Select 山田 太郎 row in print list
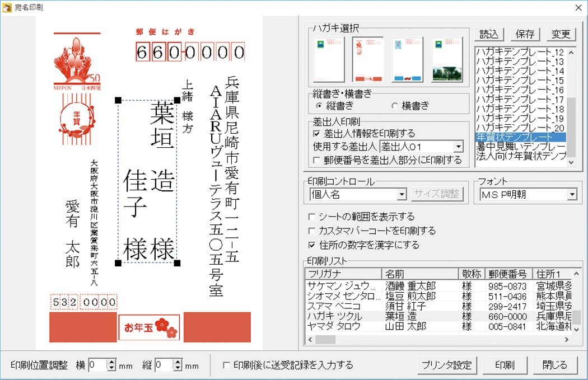This screenshot has height=380, width=588. 405,326
